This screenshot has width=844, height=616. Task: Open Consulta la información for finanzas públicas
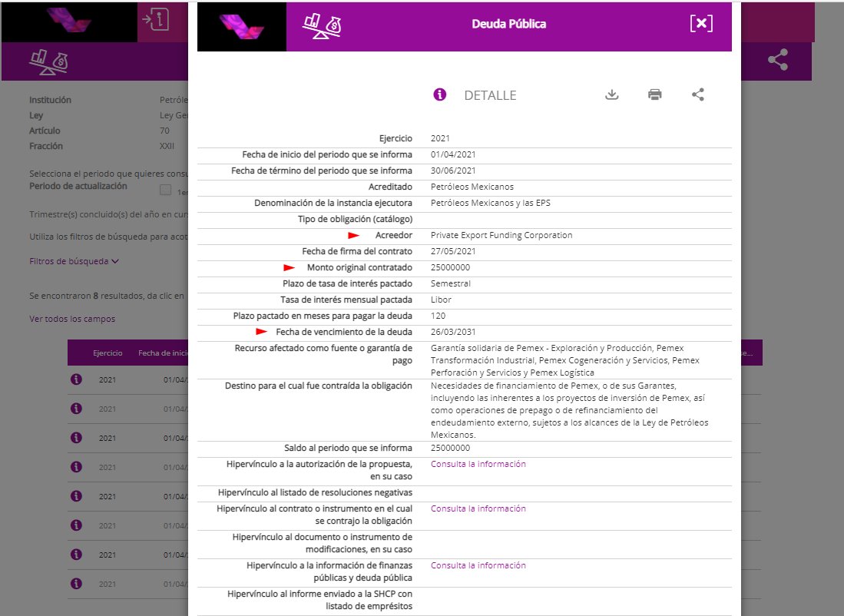point(478,565)
